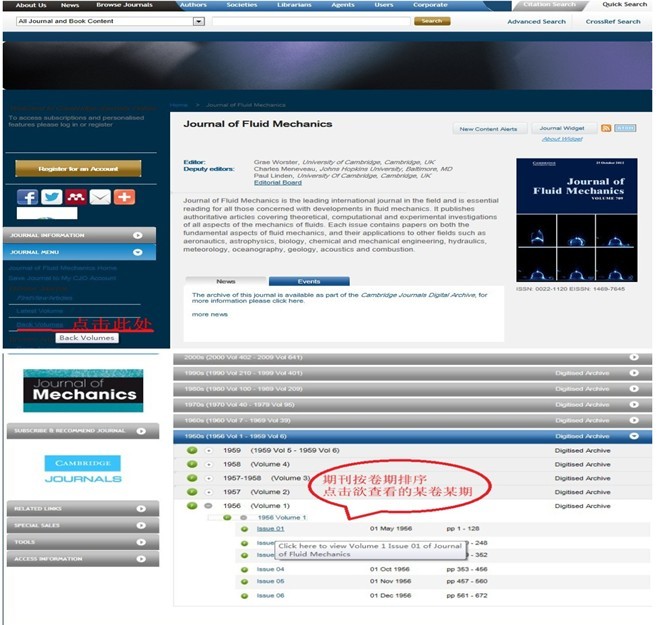This screenshot has width=657, height=625.
Task: Click green bullet next to Issue 06
Action: click(x=244, y=596)
